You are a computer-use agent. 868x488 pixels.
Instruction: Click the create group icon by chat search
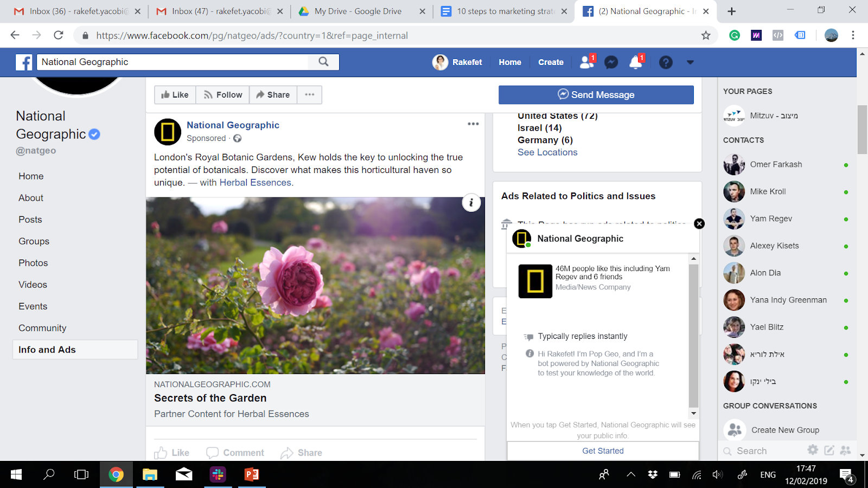(845, 450)
